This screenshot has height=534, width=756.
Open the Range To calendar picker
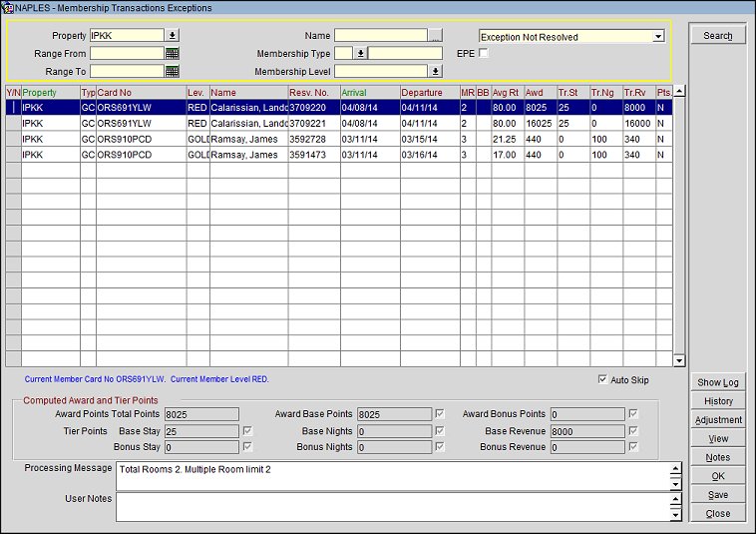click(172, 72)
